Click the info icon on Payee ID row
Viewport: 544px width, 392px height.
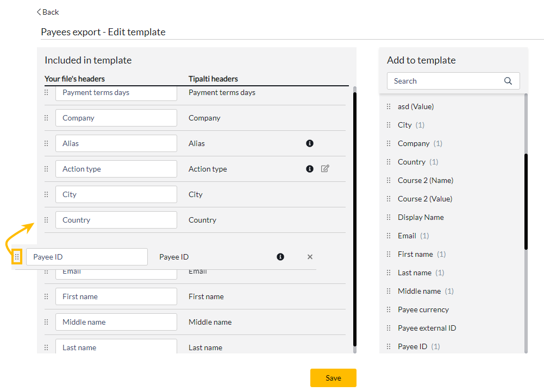280,257
